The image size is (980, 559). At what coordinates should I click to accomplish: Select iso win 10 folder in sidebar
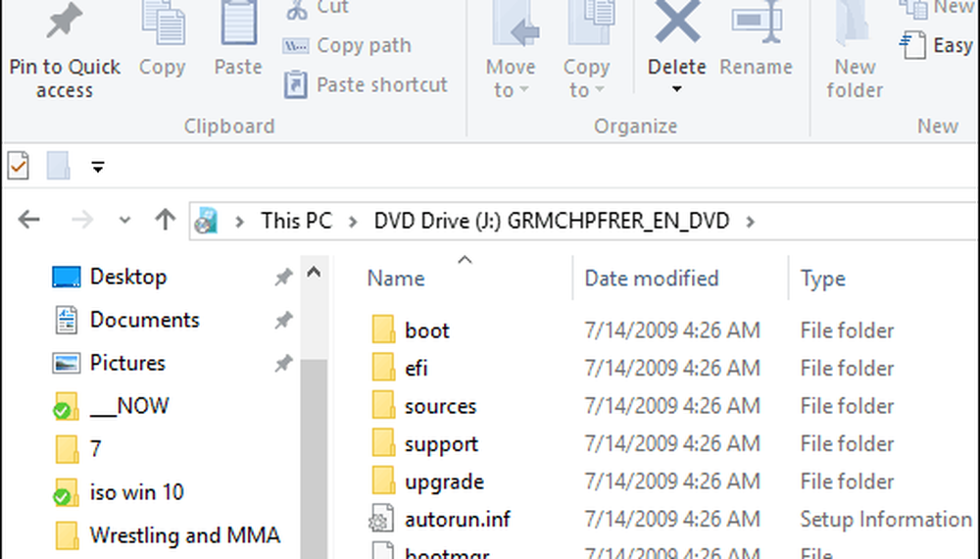pyautogui.click(x=136, y=492)
